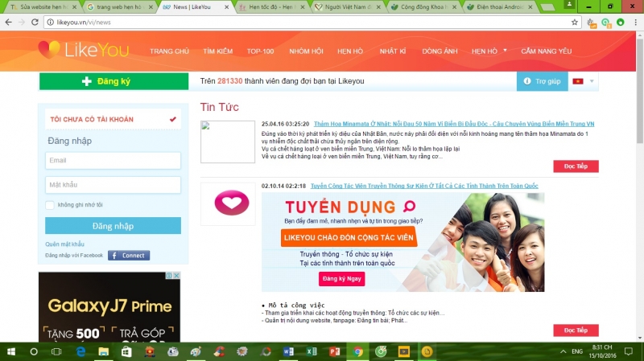Switch to 'Điện thoại Android' tab

[x=499, y=7]
